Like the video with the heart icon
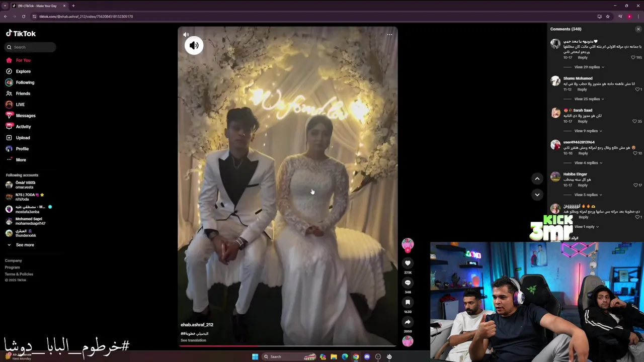The height and width of the screenshot is (362, 644). [x=408, y=263]
